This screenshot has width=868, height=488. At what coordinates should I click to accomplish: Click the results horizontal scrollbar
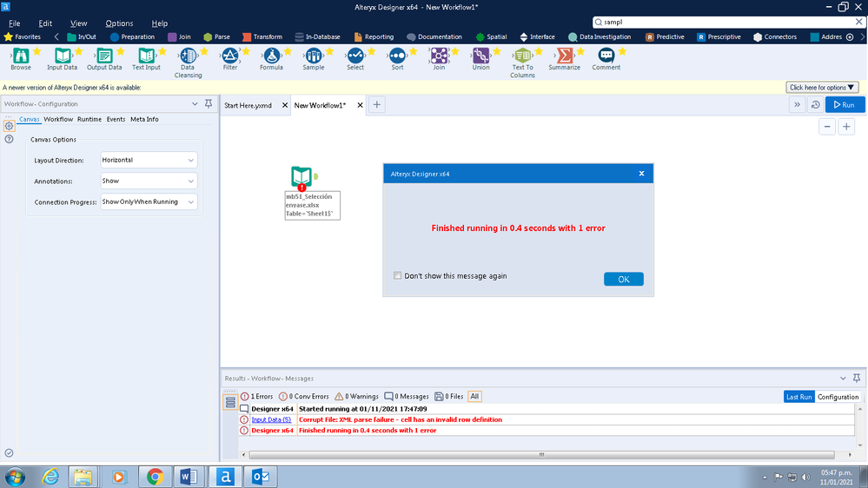point(541,455)
